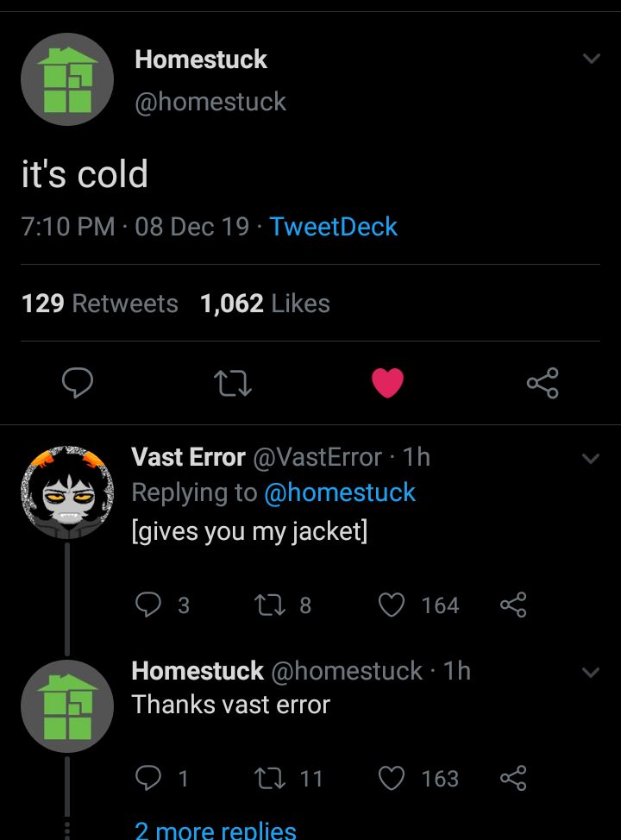The image size is (621, 840).
Task: Reply to "Thanks vast error" tweet
Action: coord(149,779)
